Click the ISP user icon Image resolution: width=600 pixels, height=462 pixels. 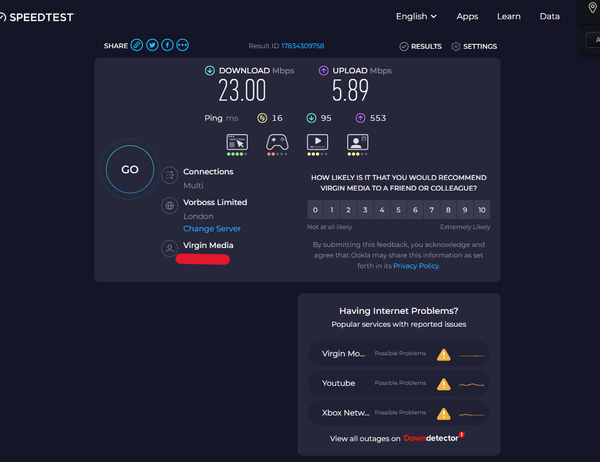(x=170, y=248)
